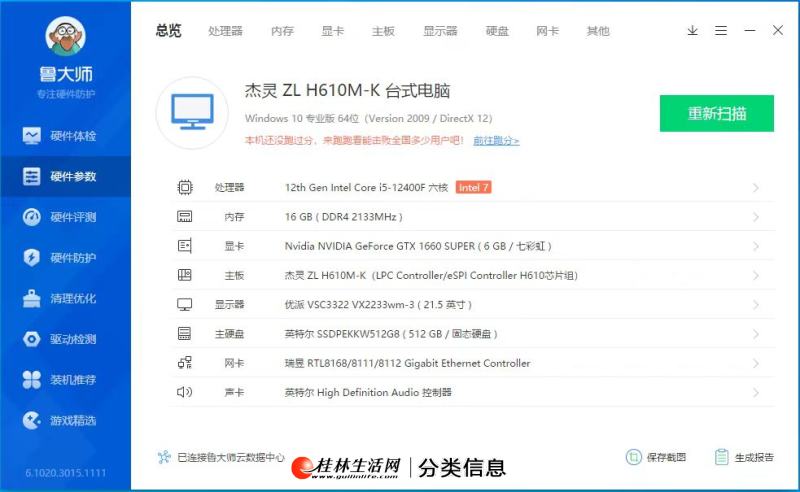Click the High Definition Audio text
800x492 pixels.
click(368, 392)
